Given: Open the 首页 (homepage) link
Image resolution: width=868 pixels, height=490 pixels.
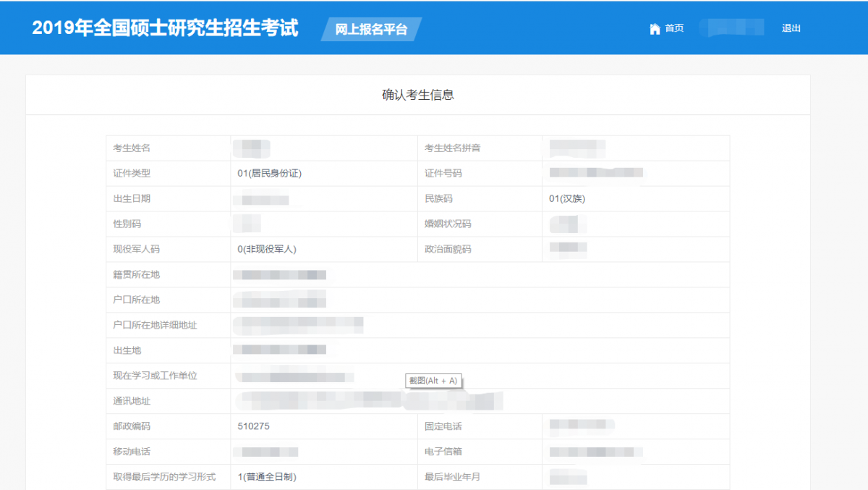Looking at the screenshot, I should coord(670,28).
